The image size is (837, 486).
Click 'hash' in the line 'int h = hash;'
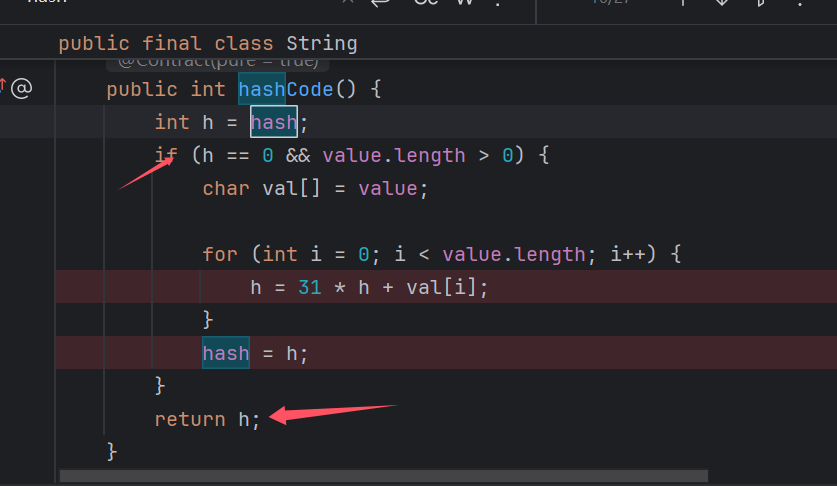pos(274,122)
